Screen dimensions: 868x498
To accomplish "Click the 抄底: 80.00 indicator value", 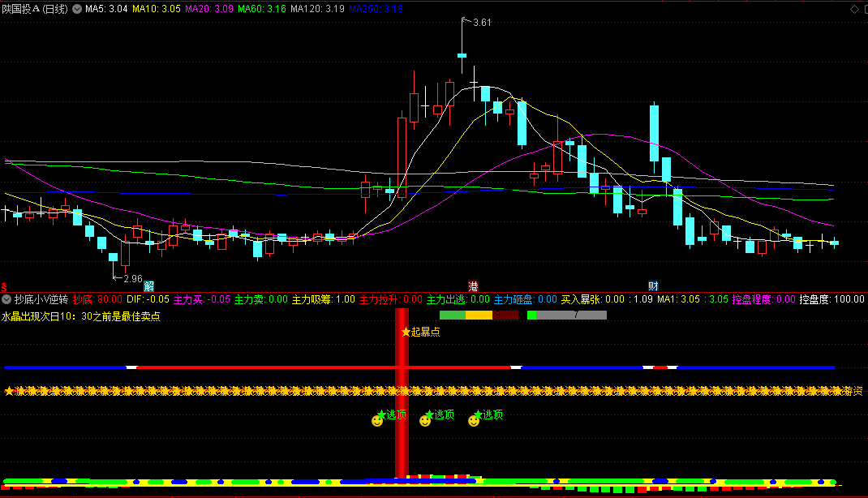I will tap(97, 299).
